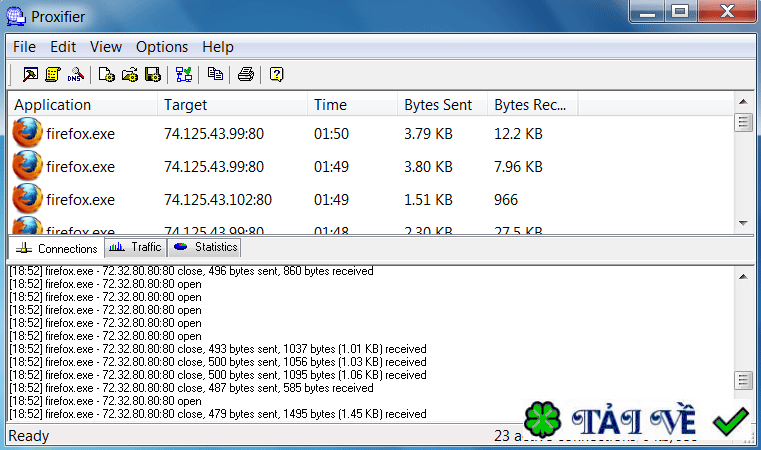The image size is (761, 450).
Task: Click Firefox icon in 01:50 row
Action: click(x=27, y=133)
